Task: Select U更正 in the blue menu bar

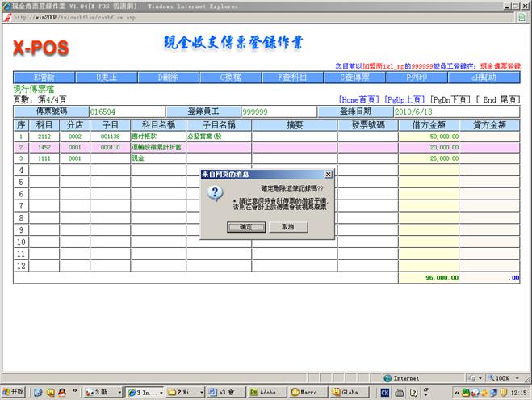Action: tap(107, 78)
